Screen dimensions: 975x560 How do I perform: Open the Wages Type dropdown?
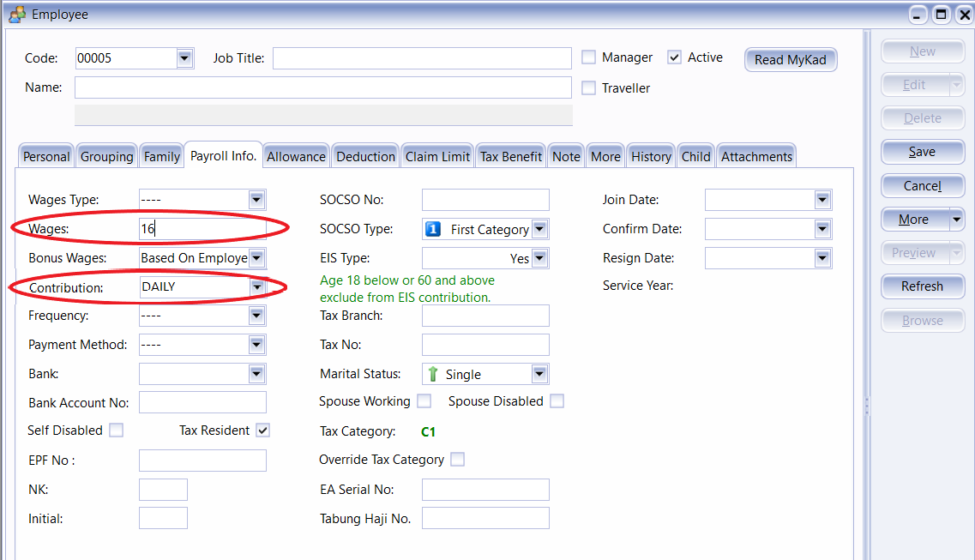[x=256, y=200]
